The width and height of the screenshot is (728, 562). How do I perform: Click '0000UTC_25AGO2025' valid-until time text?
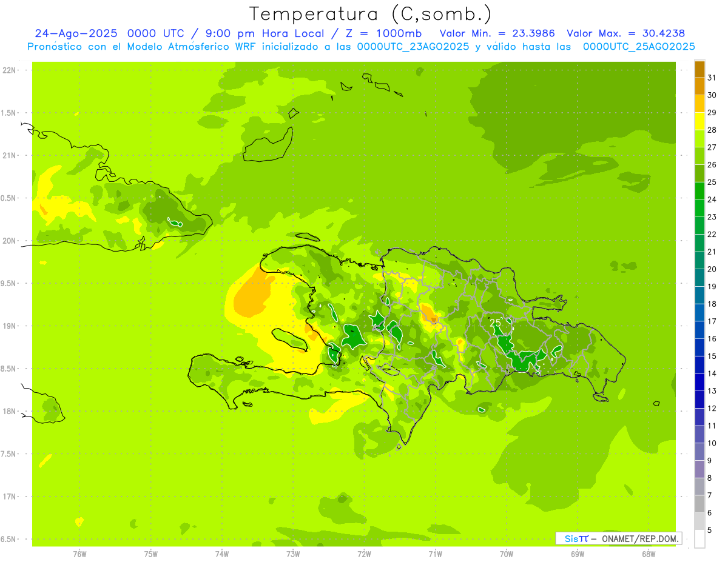tap(639, 47)
